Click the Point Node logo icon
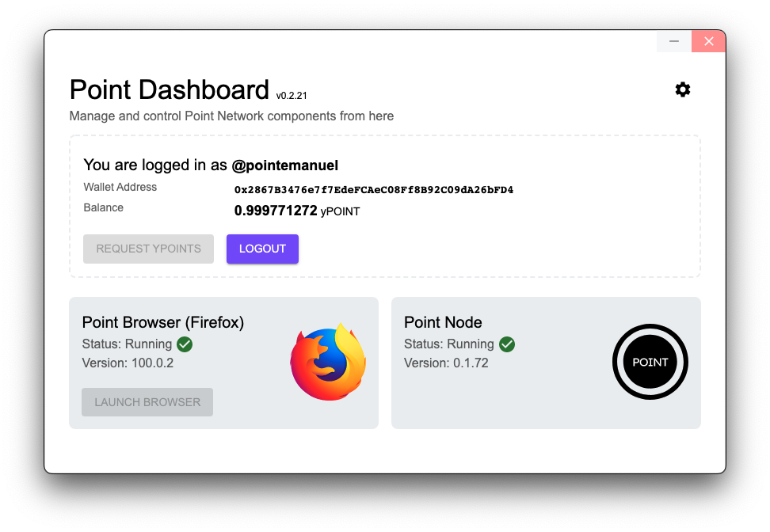The height and width of the screenshot is (532, 770). (650, 362)
